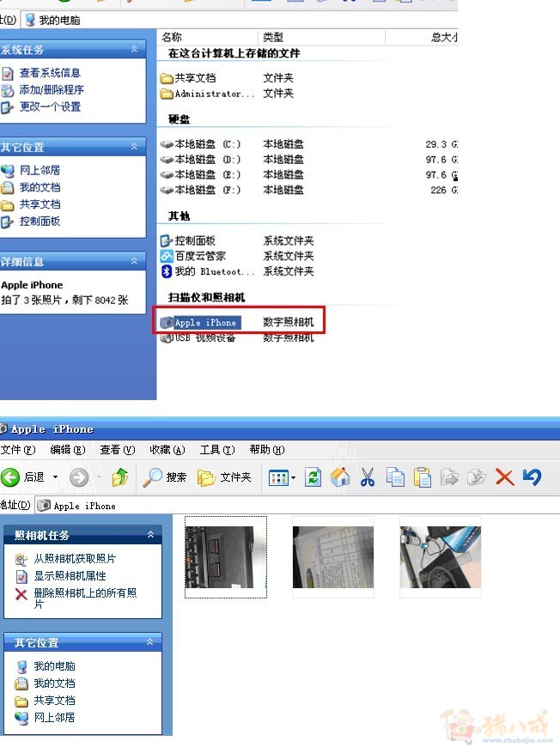Open the 查看(V) menu
Screen dimensions: 560x747
[118, 450]
